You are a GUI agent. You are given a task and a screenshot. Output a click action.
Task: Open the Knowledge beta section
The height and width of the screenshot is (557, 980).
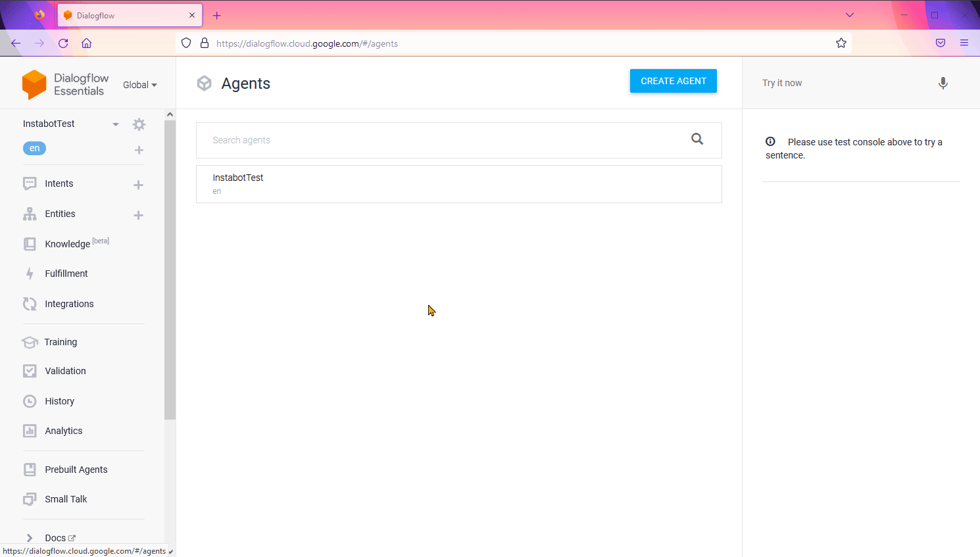(77, 243)
